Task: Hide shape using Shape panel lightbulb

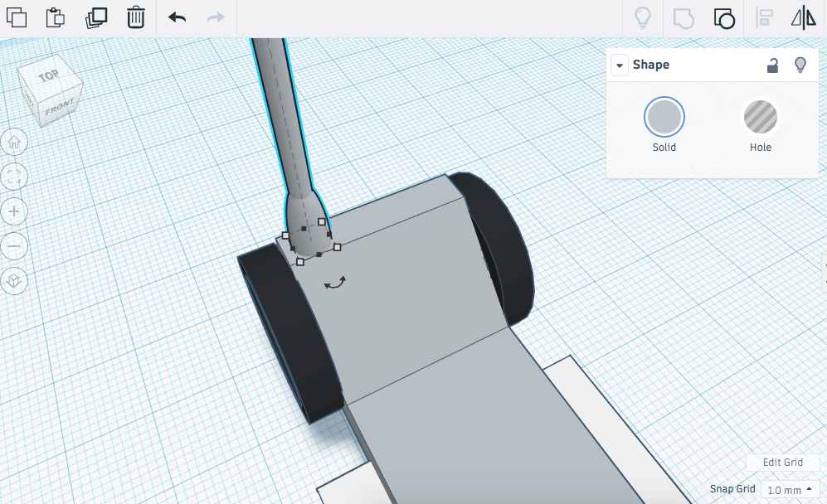Action: (x=800, y=65)
